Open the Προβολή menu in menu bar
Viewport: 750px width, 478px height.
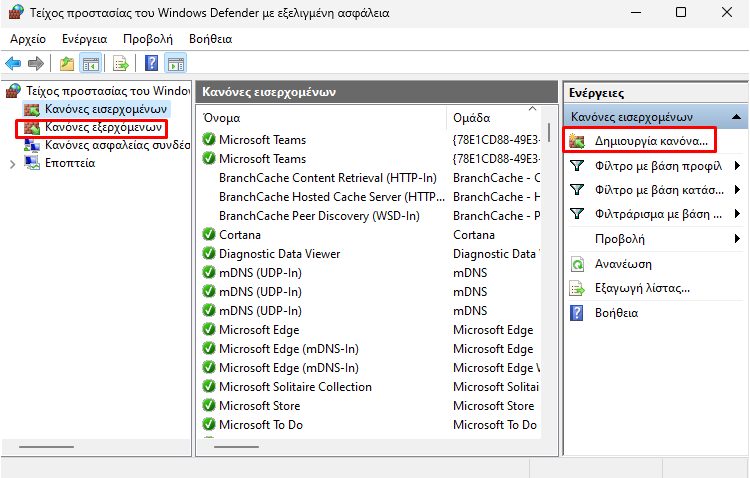click(x=148, y=39)
